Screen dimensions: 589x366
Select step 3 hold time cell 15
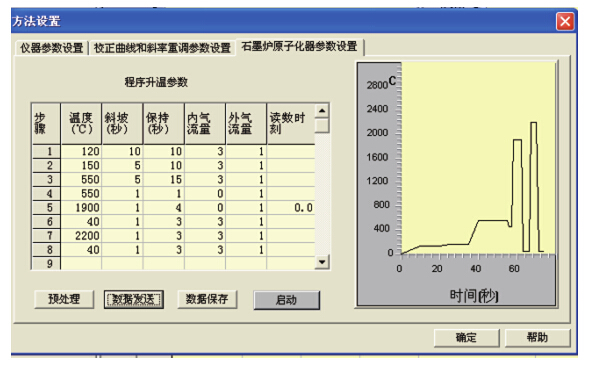pyautogui.click(x=164, y=180)
